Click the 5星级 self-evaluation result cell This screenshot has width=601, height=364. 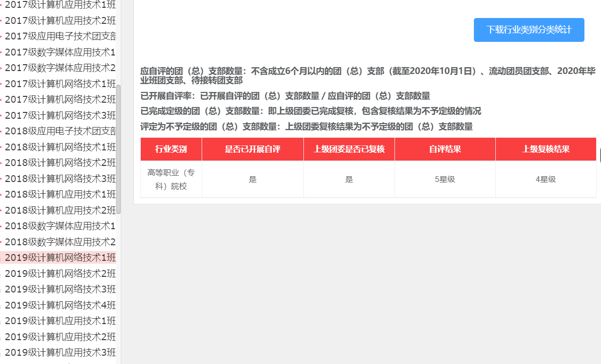445,179
